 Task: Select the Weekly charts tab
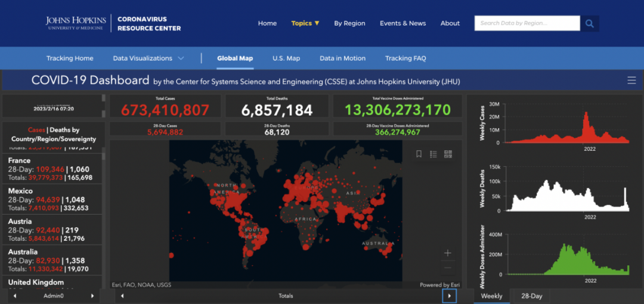click(491, 296)
